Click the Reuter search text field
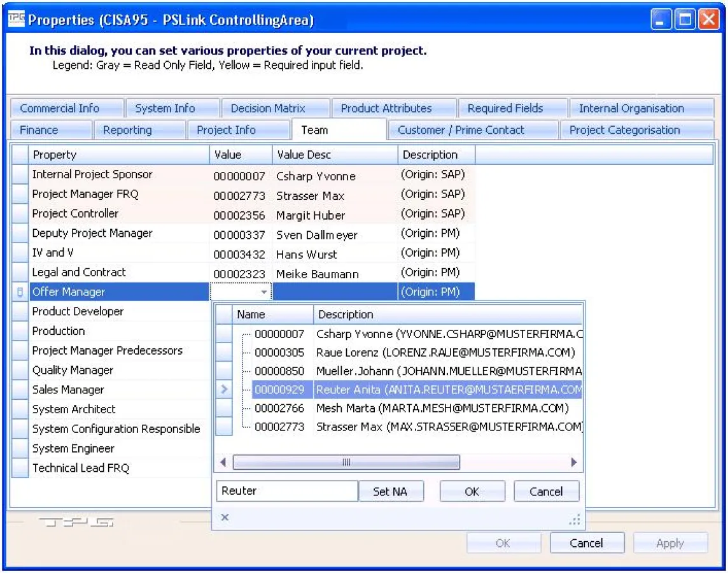 pos(287,491)
